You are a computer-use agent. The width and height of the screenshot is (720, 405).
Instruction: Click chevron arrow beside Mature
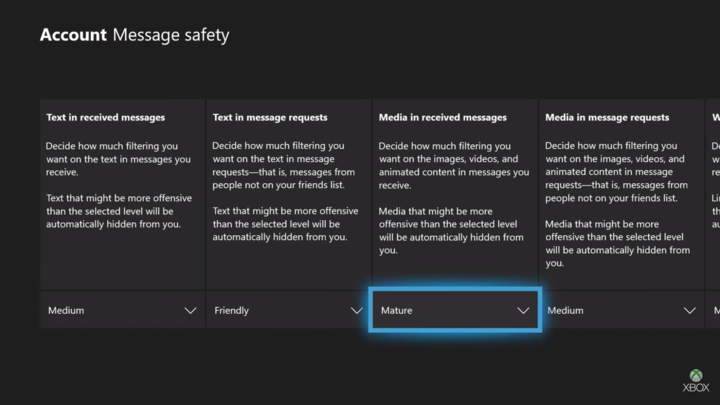point(523,311)
